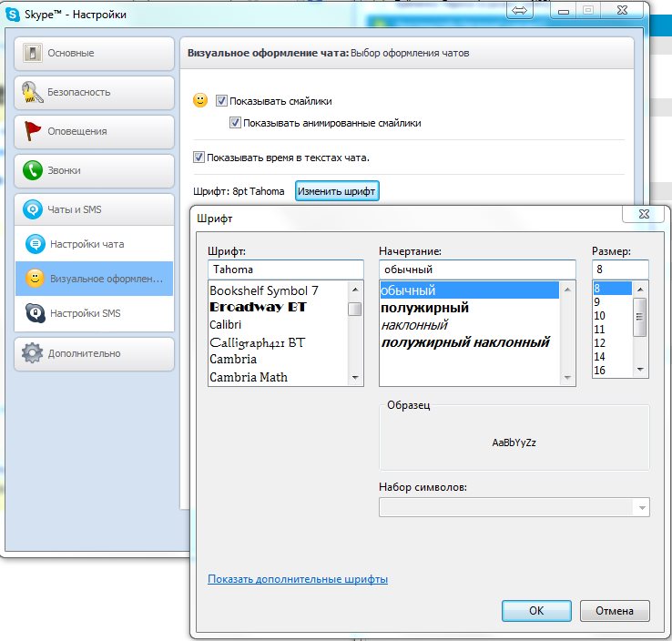The width and height of the screenshot is (672, 641).
Task: Select Cambria font in list
Action: click(x=279, y=359)
